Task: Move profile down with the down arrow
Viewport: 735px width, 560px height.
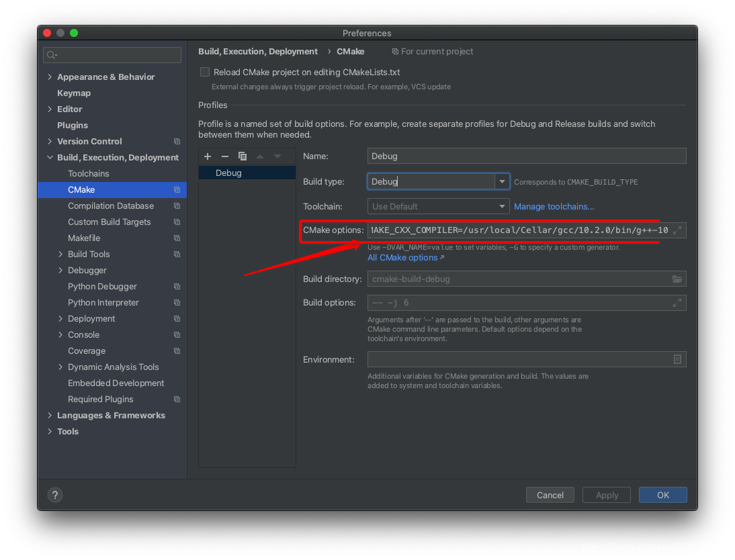Action: pos(277,156)
